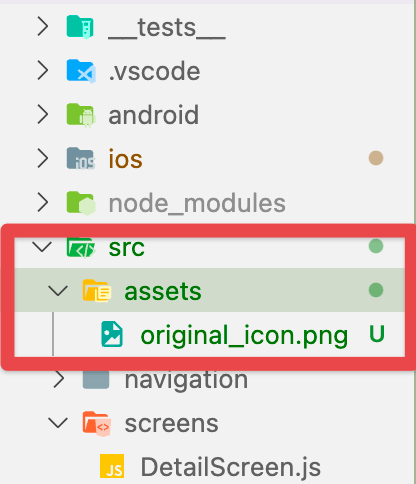Screen dimensions: 416x484
Task: Click the modified dot next to ios
Action: [x=376, y=158]
